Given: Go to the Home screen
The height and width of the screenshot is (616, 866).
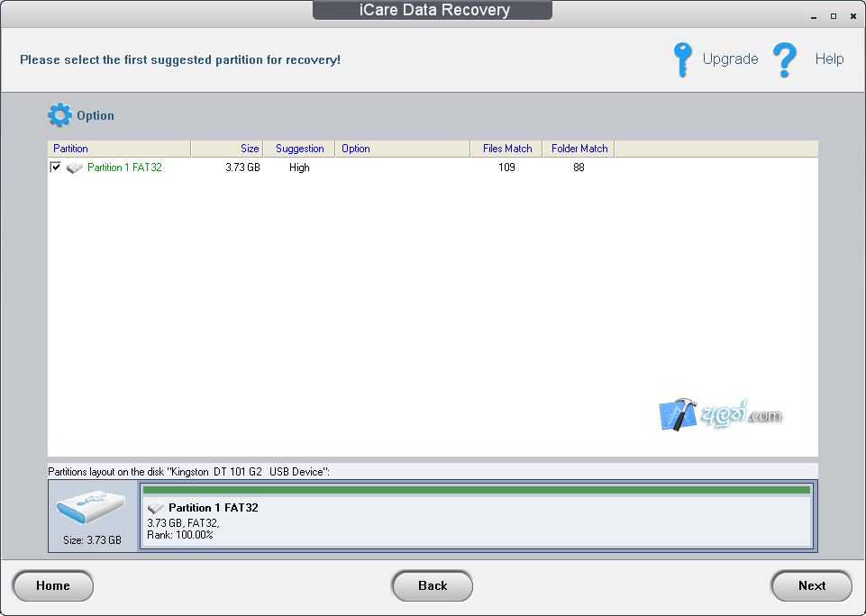Looking at the screenshot, I should click(x=53, y=585).
